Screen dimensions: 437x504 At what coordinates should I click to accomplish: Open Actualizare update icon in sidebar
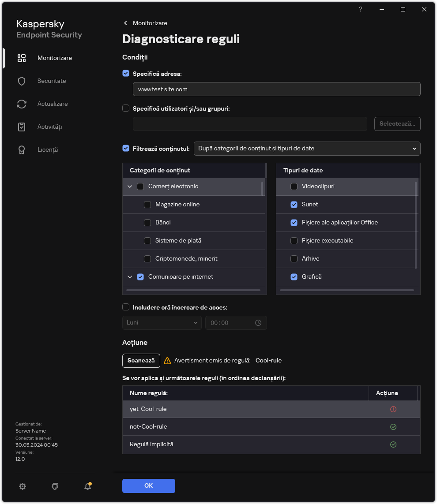pos(22,104)
